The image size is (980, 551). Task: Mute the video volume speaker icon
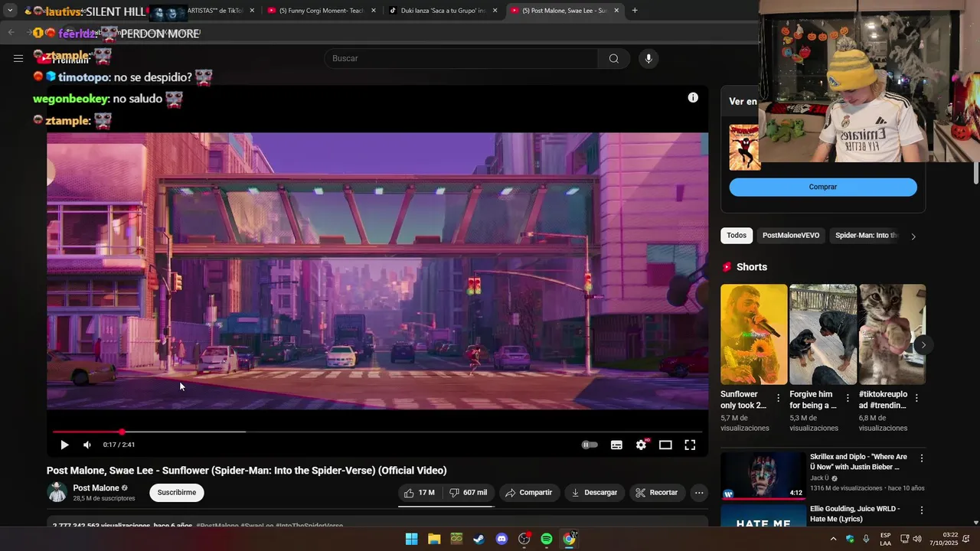pos(87,445)
